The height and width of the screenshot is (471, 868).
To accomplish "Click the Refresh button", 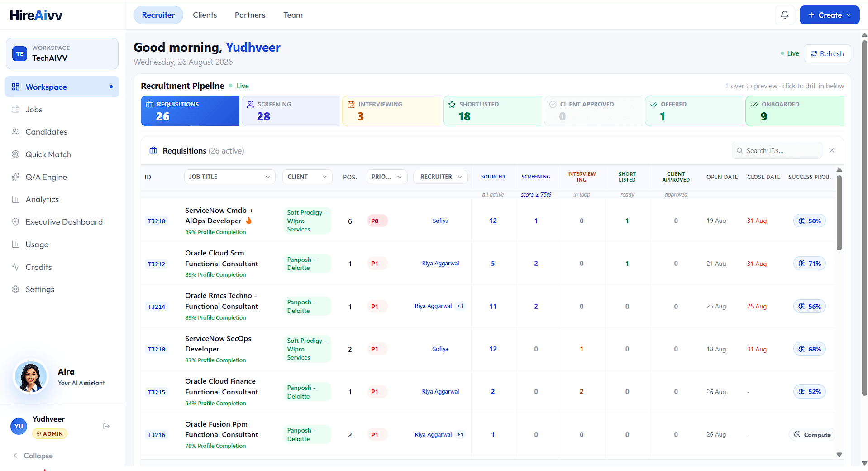I will pyautogui.click(x=827, y=53).
